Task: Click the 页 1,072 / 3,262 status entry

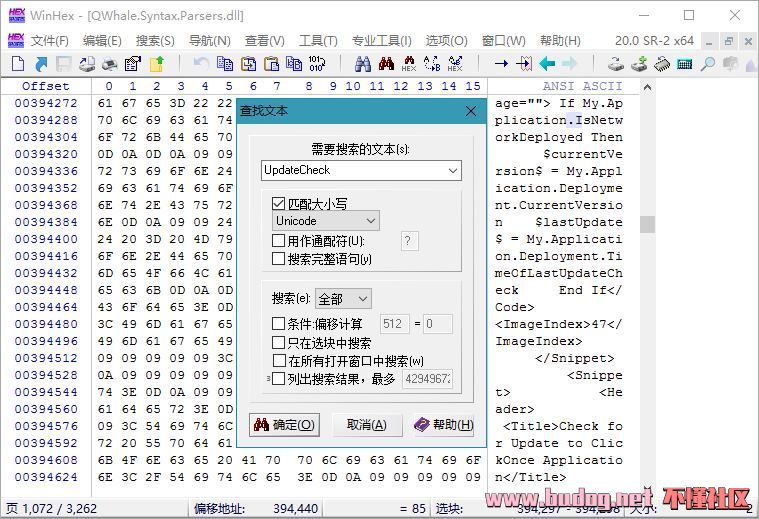Action: point(51,509)
